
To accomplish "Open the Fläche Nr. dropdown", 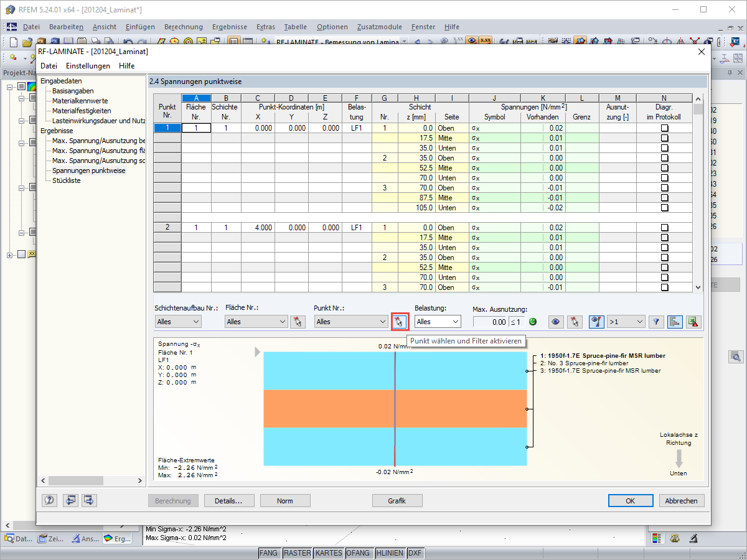I will click(x=256, y=322).
